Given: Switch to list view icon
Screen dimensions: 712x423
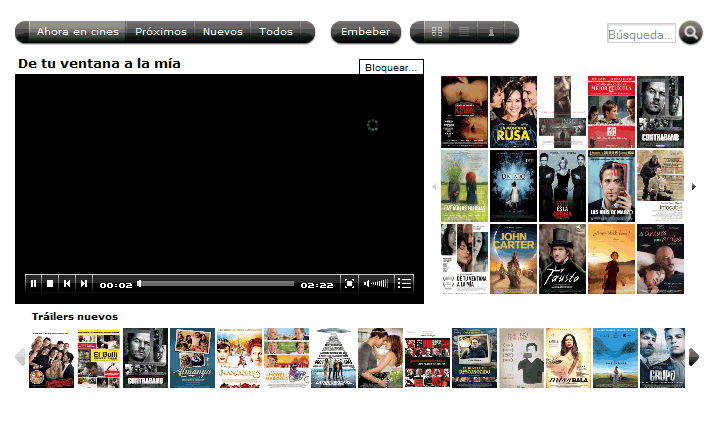Looking at the screenshot, I should point(464,31).
